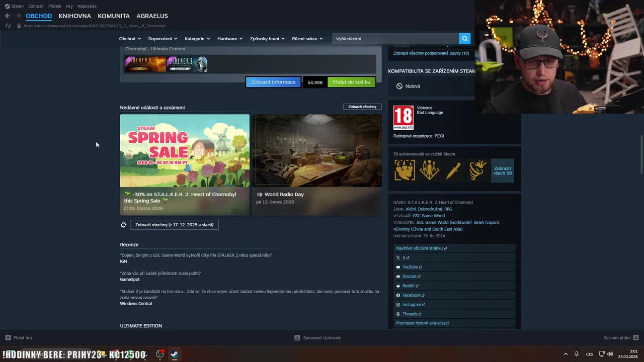Click the PEGI 18 rating badge
644x362 pixels.
[403, 118]
